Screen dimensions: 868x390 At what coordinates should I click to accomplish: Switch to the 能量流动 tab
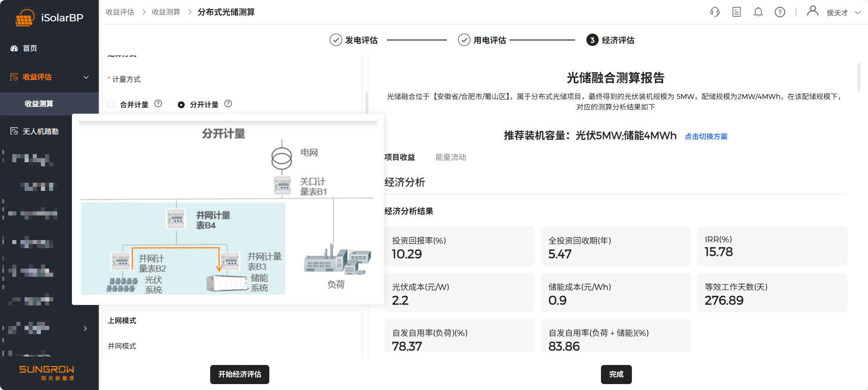coord(450,157)
